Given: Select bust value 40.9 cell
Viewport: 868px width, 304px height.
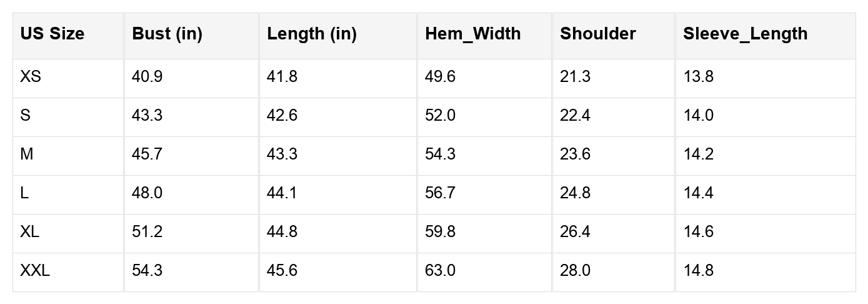Looking at the screenshot, I should pos(147,77).
